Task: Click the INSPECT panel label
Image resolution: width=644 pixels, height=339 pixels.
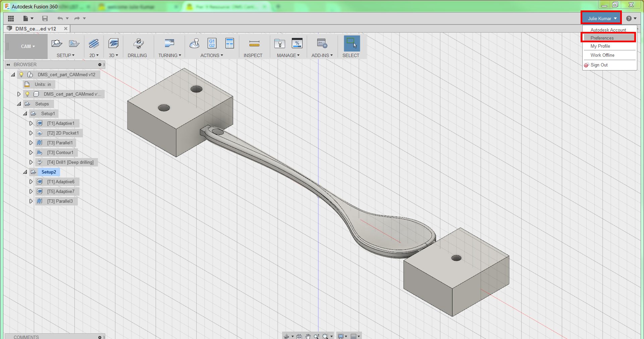Action: coord(253,55)
